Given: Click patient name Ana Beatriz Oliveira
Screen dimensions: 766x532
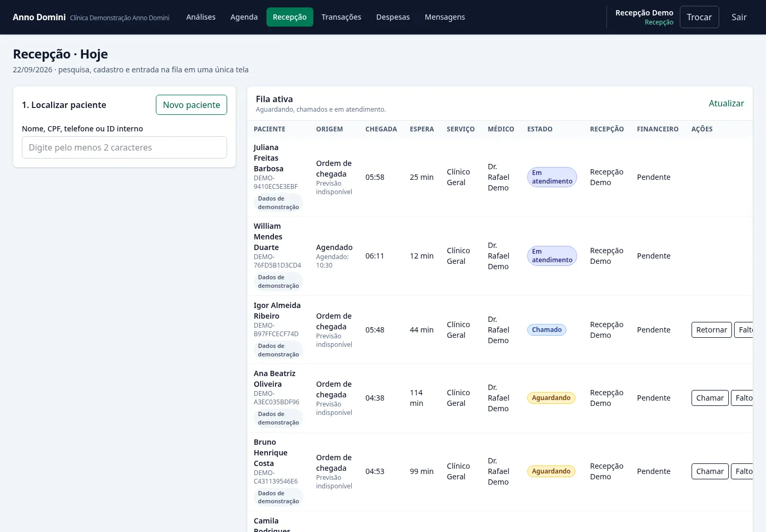Looking at the screenshot, I should (x=274, y=379).
